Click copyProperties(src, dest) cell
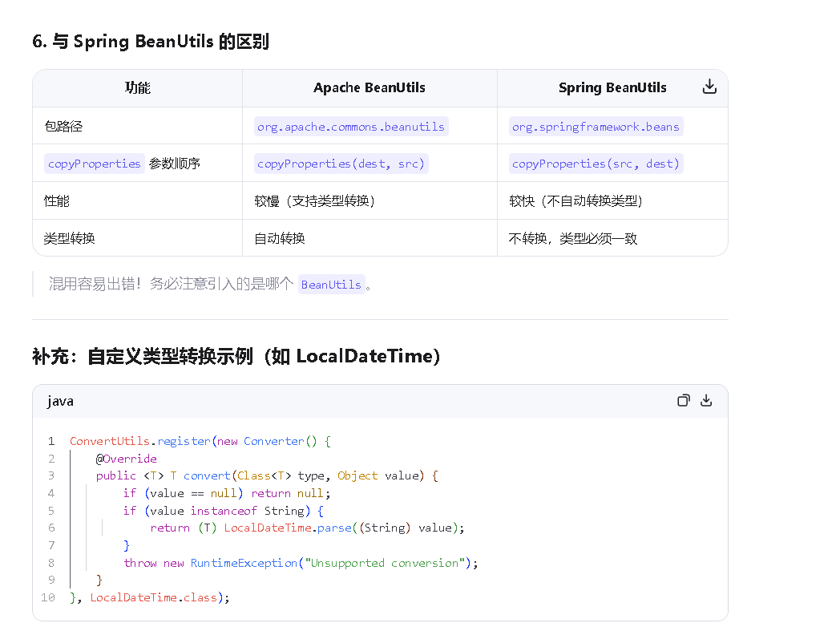This screenshot has height=623, width=840. pos(596,164)
